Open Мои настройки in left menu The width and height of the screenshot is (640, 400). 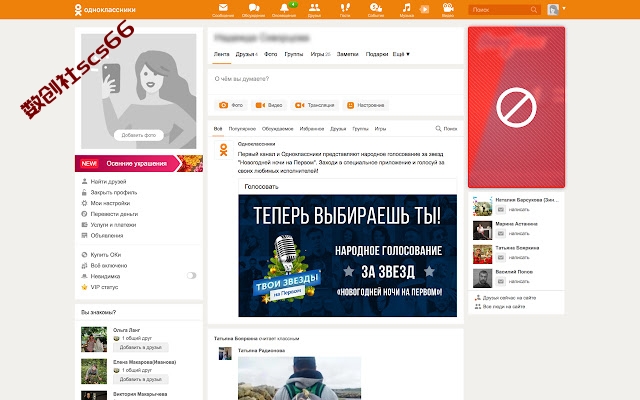106,203
